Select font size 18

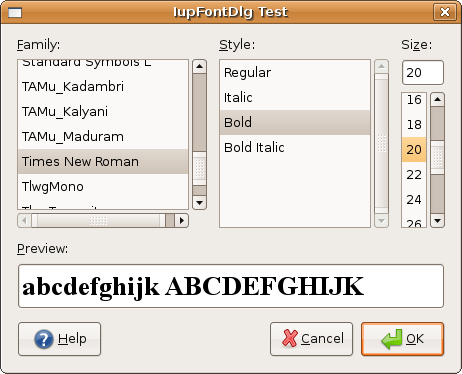pos(414,125)
